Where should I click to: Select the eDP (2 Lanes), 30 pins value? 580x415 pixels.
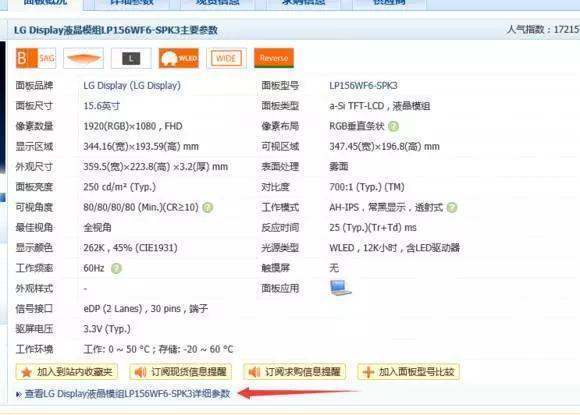click(145, 309)
